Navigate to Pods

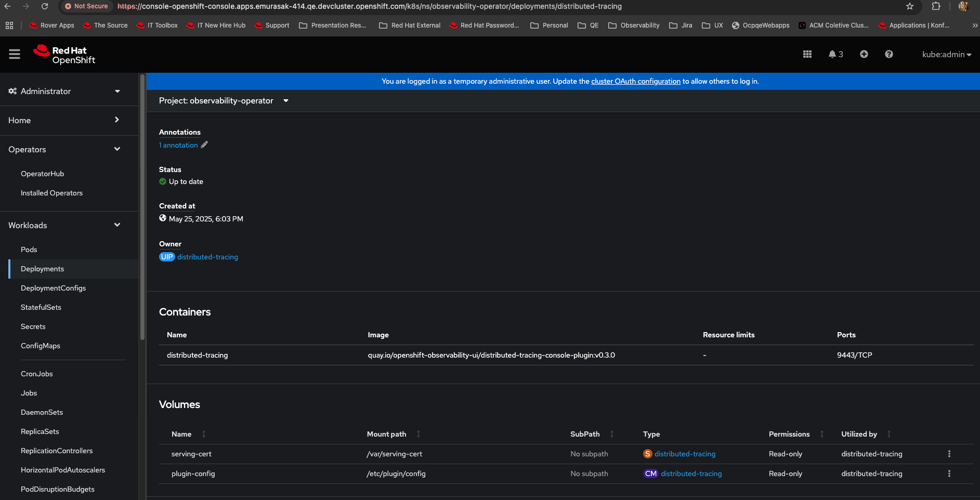click(29, 249)
